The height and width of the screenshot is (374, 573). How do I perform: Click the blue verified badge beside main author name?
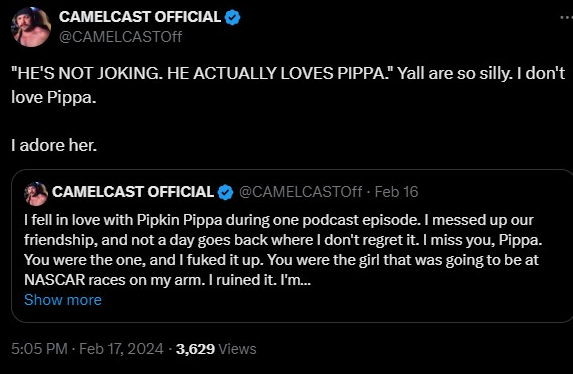click(x=232, y=17)
